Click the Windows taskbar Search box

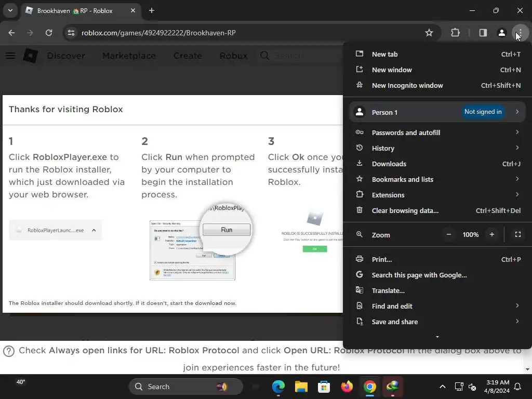(186, 387)
